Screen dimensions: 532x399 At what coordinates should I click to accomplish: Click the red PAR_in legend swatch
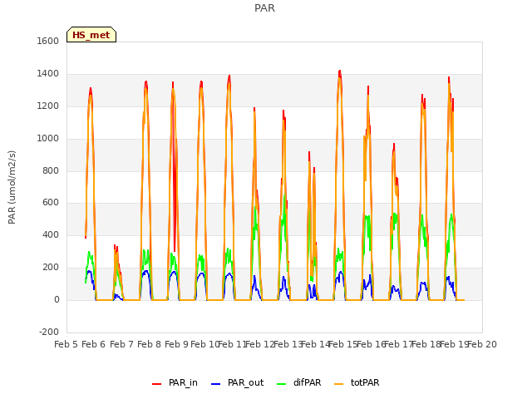point(157,384)
